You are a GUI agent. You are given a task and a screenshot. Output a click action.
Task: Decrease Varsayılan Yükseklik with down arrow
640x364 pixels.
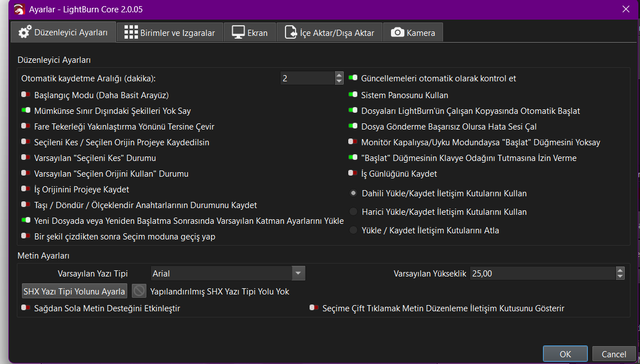pos(620,277)
